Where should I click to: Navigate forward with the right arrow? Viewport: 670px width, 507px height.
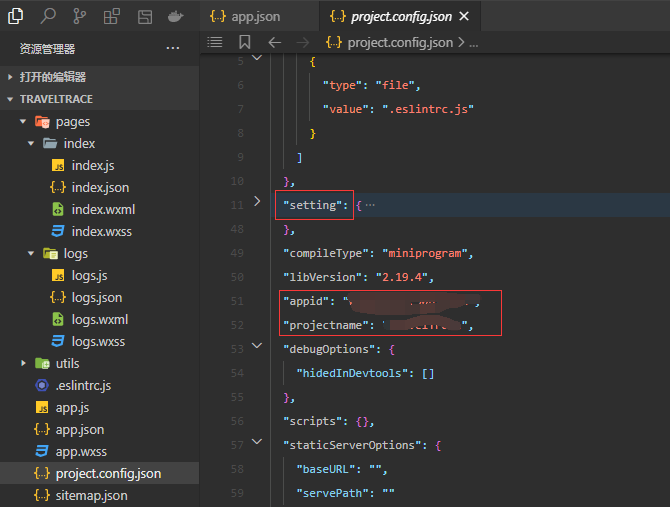click(303, 42)
